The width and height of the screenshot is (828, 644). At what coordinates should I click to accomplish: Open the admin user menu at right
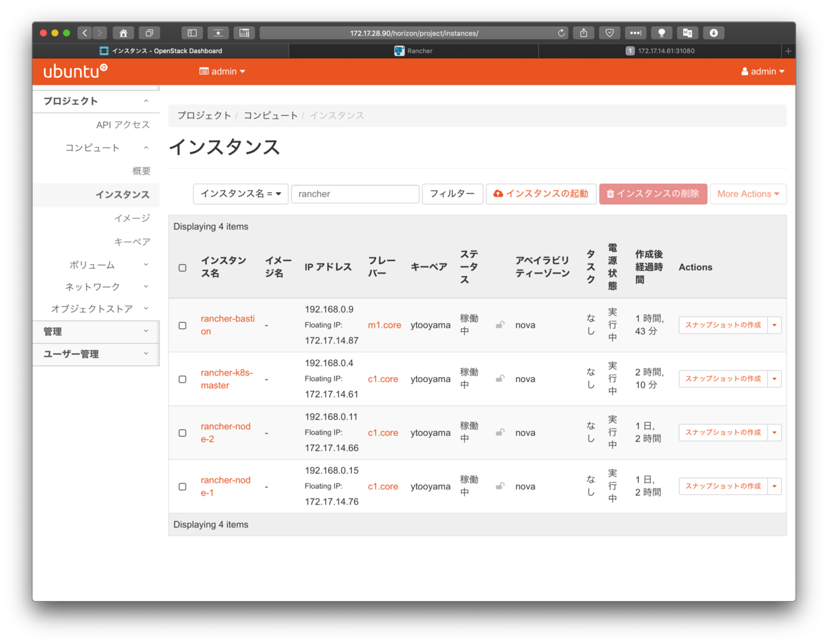(x=762, y=72)
